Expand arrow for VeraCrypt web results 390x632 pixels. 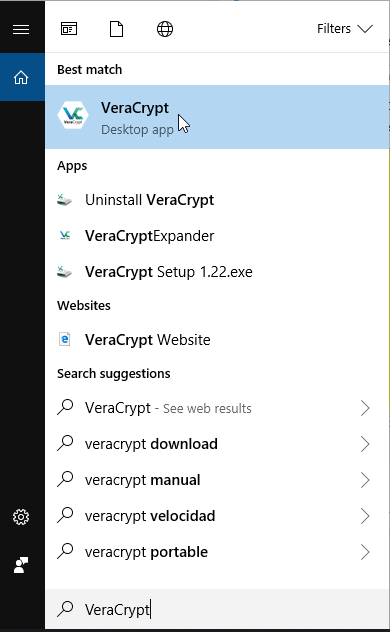pos(365,408)
